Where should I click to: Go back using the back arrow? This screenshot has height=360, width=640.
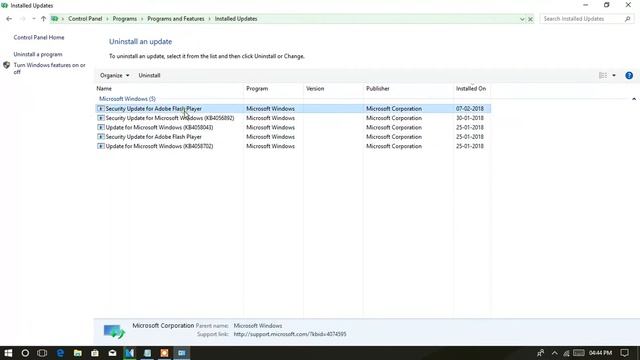click(x=9, y=19)
